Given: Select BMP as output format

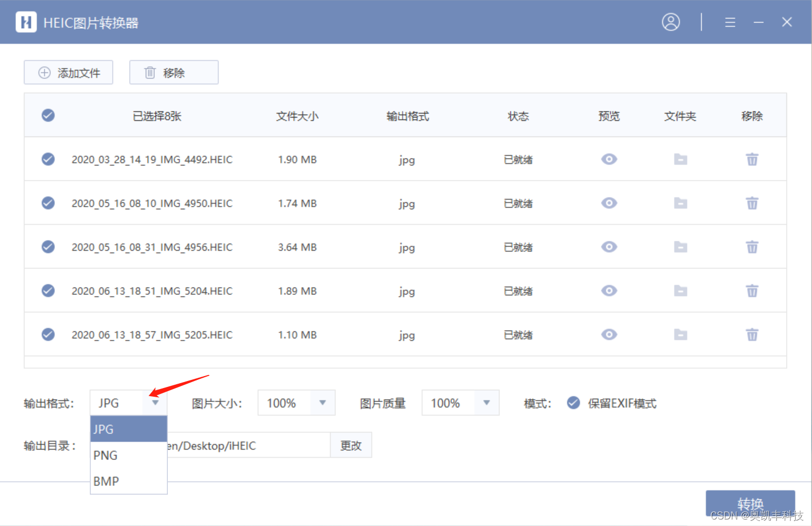Looking at the screenshot, I should pyautogui.click(x=106, y=481).
